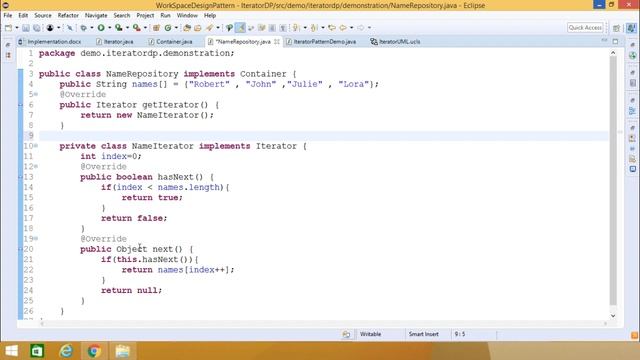Screen dimensions: 640x360
Task: Click the Save toolbar icon
Action: [x=26, y=28]
